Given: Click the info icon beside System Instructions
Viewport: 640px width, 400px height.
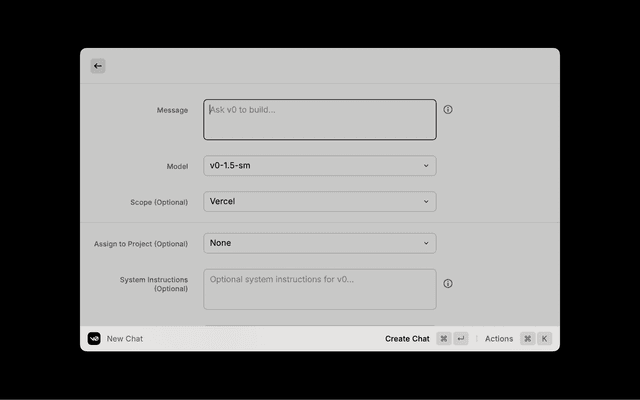Looking at the screenshot, I should 448,283.
